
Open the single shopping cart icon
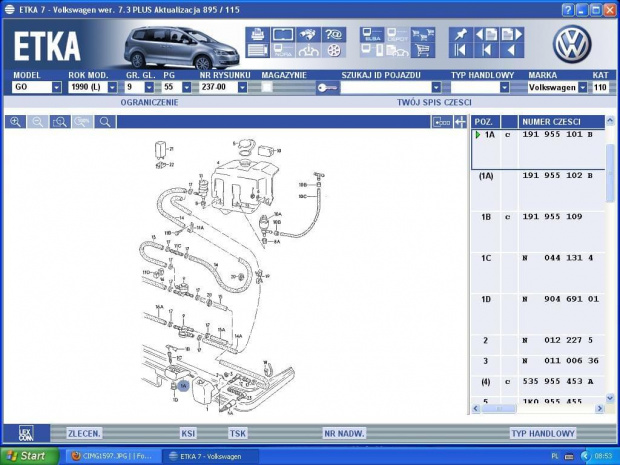coord(423,51)
